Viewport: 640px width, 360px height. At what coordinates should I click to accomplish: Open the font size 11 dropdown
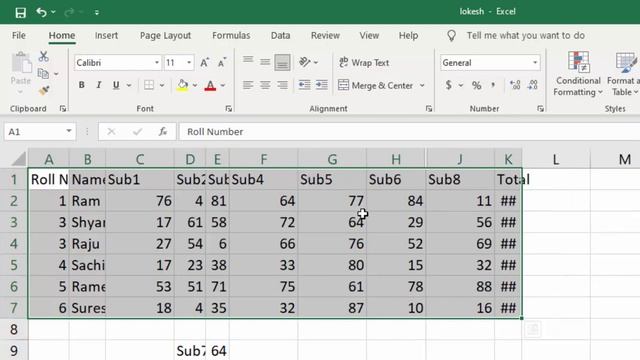click(189, 62)
